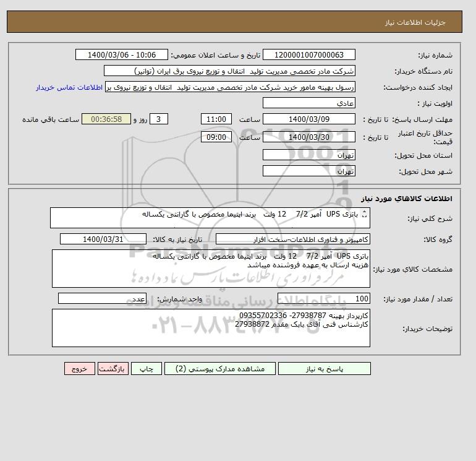Click the announcement date field 1400/03/06 - 10:06
476x461 pixels.
[121, 54]
